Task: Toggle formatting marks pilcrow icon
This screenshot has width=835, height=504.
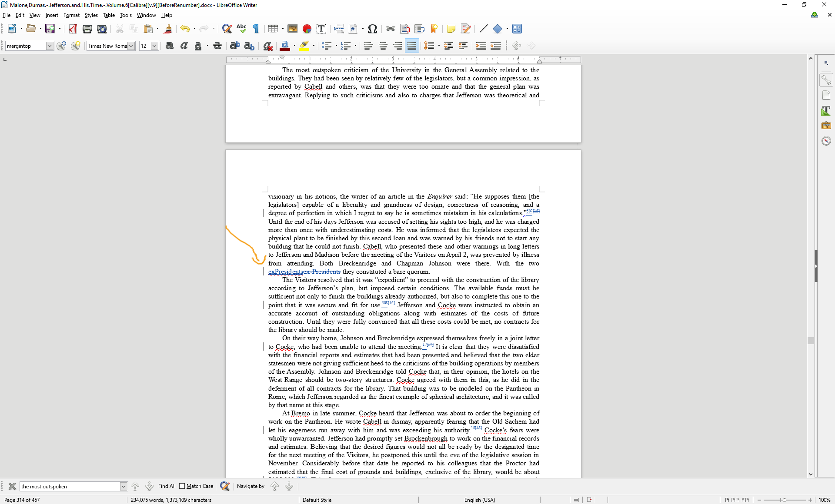Action: (x=256, y=29)
